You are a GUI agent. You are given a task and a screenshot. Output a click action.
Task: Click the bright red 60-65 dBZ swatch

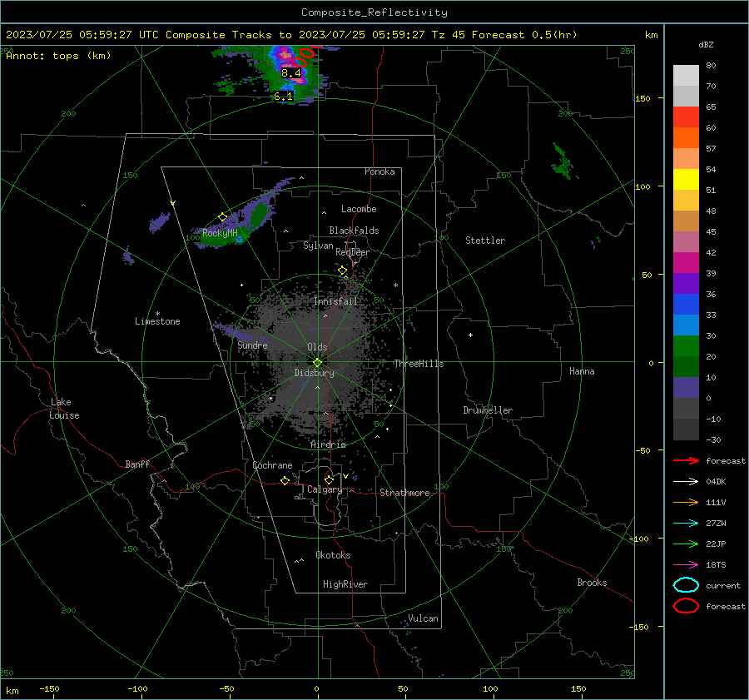coord(686,117)
